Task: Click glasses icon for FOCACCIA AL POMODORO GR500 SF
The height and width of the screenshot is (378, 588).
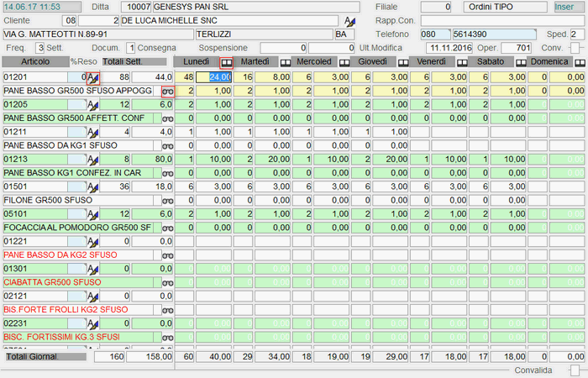Action: (x=168, y=228)
